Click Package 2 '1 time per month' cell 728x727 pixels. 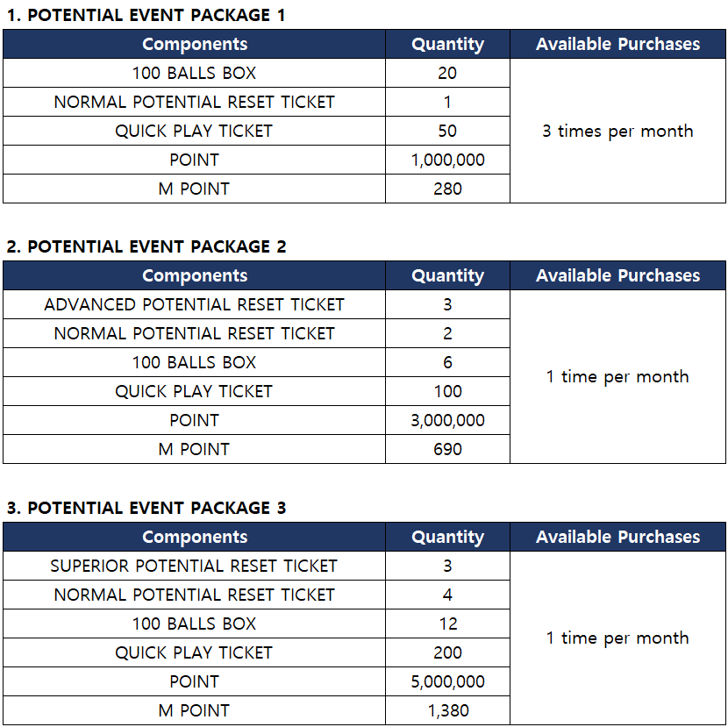617,376
